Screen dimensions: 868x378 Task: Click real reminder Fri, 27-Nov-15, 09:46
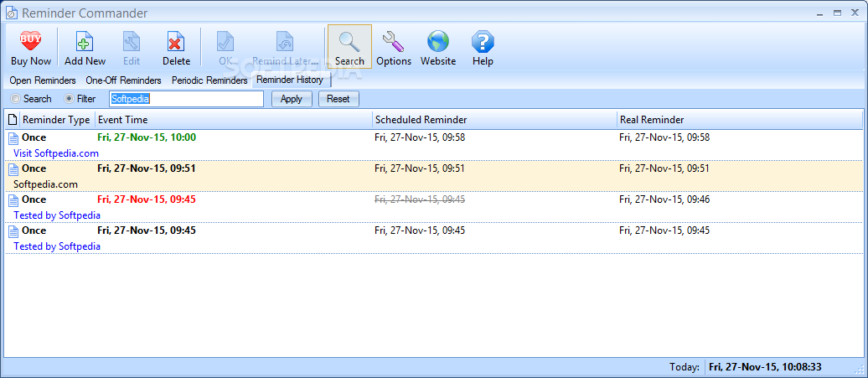click(664, 199)
